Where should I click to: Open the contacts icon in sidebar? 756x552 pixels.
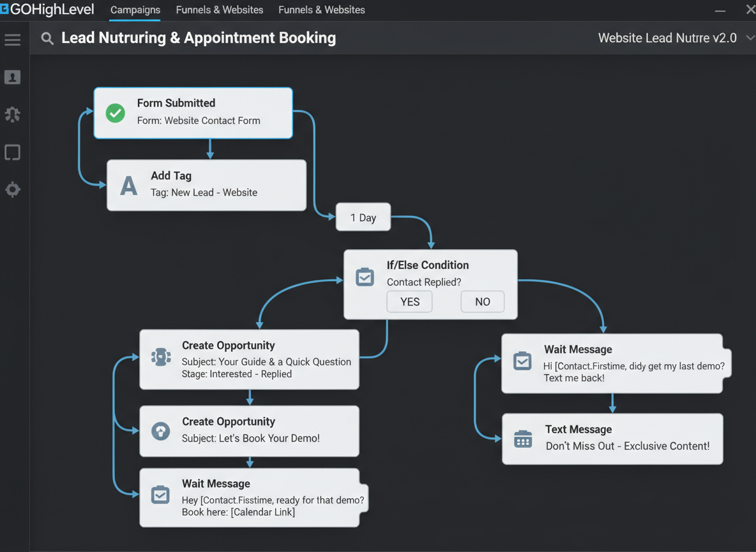click(13, 77)
